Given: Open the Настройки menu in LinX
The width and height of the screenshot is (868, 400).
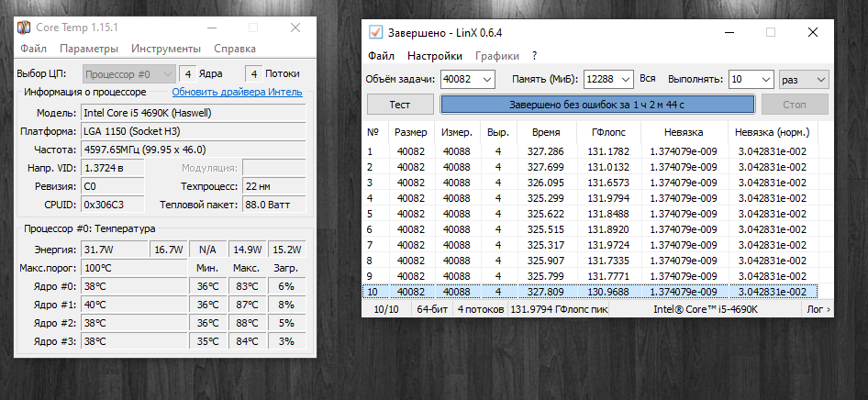Looking at the screenshot, I should point(435,56).
